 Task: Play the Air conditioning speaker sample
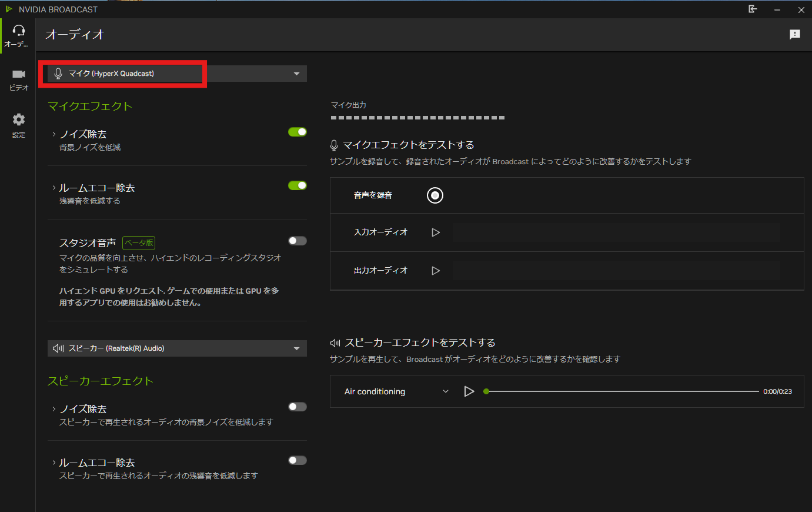click(469, 391)
